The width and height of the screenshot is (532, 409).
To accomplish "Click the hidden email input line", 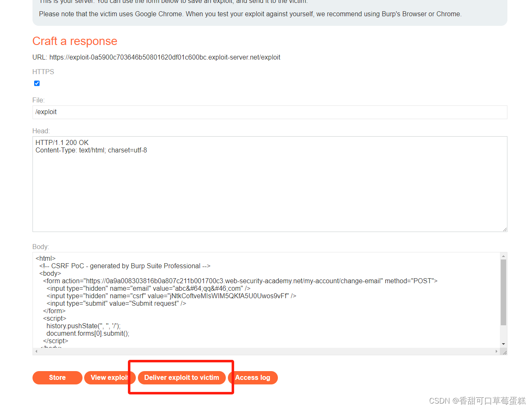I will (148, 289).
